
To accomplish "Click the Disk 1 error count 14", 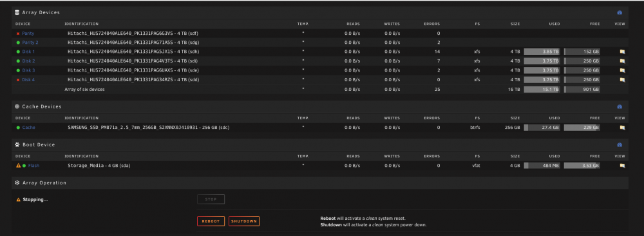I will pos(437,52).
